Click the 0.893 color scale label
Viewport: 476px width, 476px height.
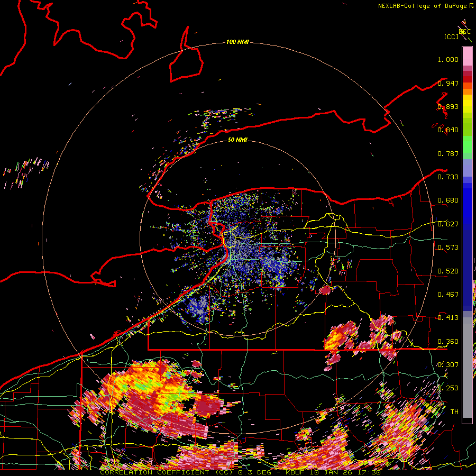[448, 106]
